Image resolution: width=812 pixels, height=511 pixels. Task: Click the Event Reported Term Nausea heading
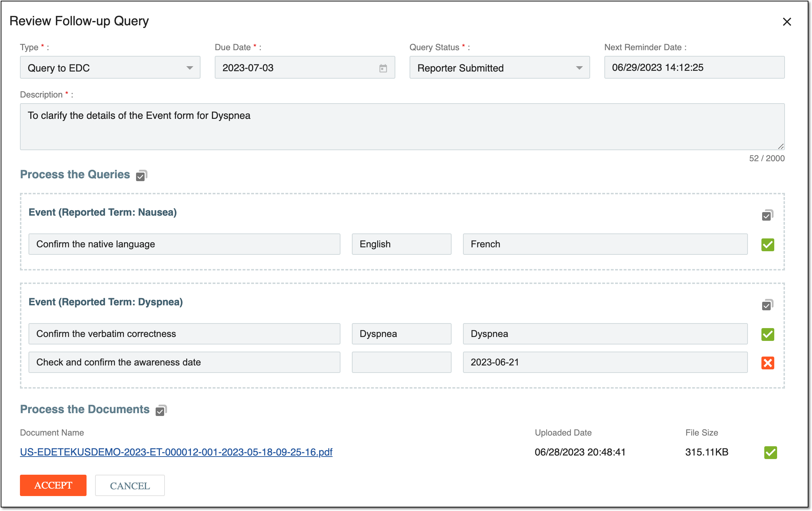pos(103,212)
